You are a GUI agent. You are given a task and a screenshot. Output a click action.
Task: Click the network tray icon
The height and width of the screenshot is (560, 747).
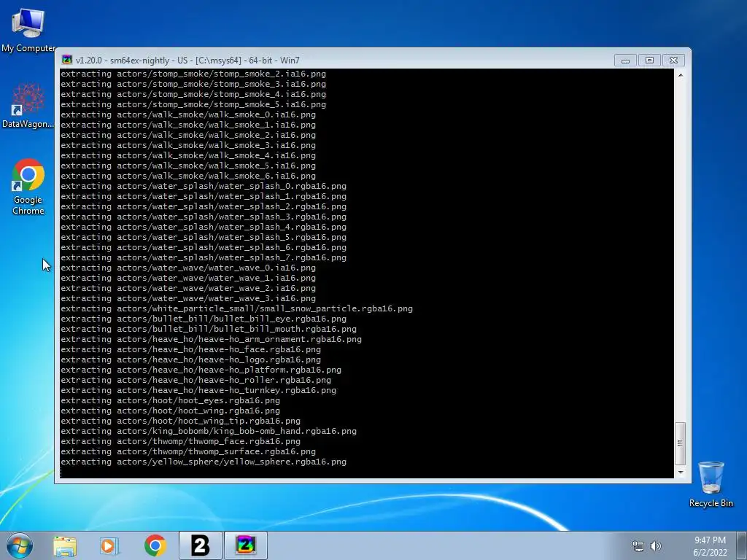pyautogui.click(x=638, y=546)
